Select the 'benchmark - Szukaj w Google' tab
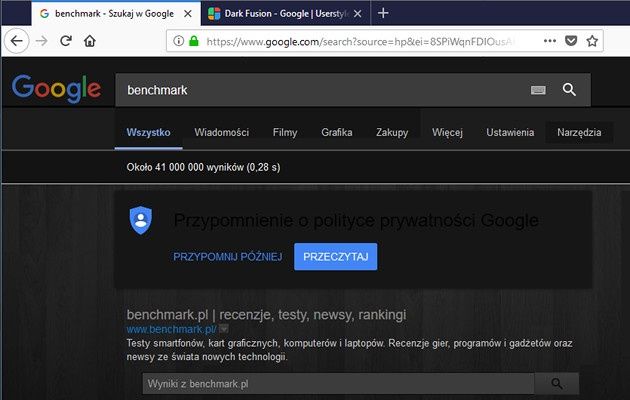This screenshot has width=630, height=400. point(116,14)
